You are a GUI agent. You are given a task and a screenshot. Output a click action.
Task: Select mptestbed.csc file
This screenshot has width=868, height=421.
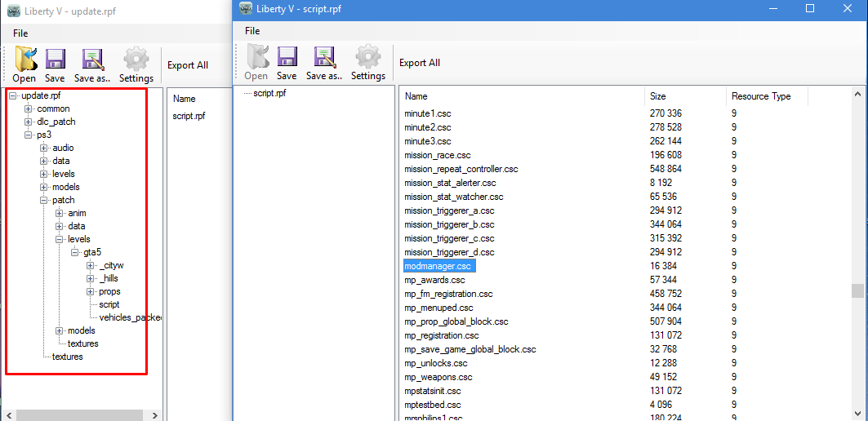click(x=432, y=405)
